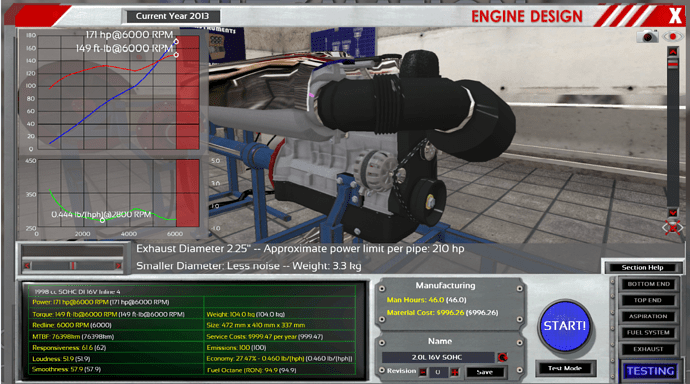The image size is (690, 384).
Task: Click the zoom scrollbar down arrow
Action: click(x=673, y=213)
